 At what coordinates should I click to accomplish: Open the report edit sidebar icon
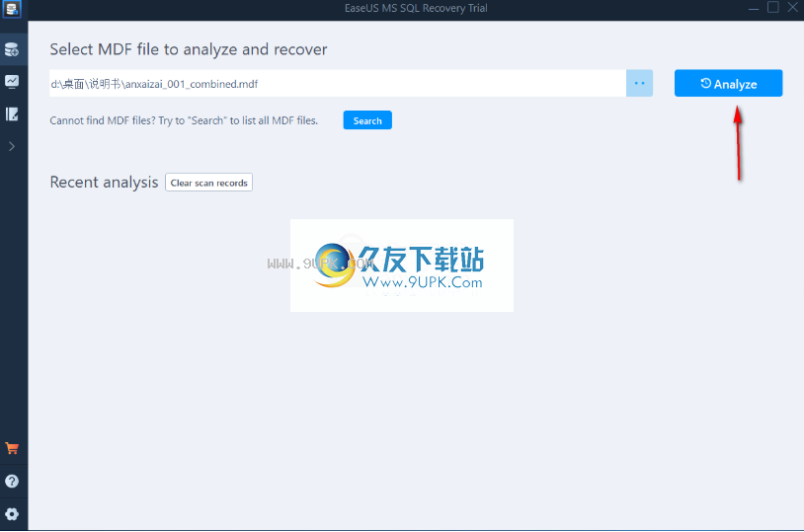click(12, 114)
